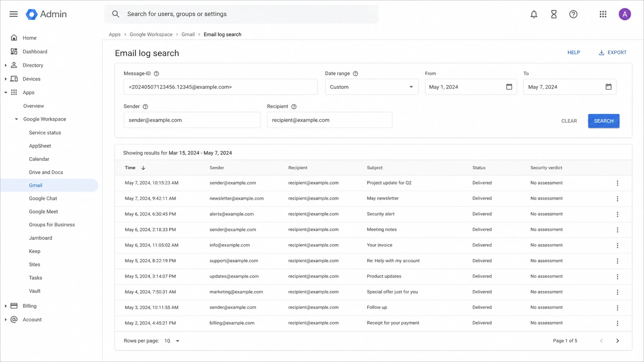Open row menu for 'Receipt for your payment'
Viewport: 644px width, 362px height.
[x=617, y=323]
